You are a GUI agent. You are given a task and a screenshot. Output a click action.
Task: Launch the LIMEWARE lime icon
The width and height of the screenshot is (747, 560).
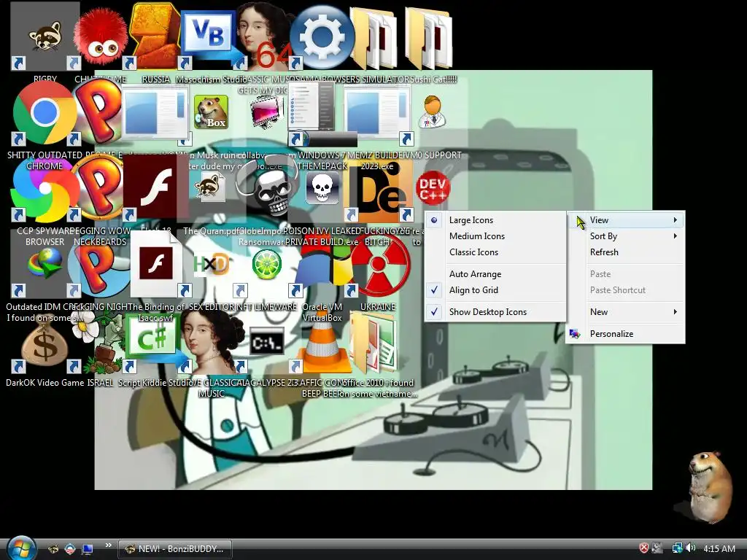pyautogui.click(x=266, y=264)
